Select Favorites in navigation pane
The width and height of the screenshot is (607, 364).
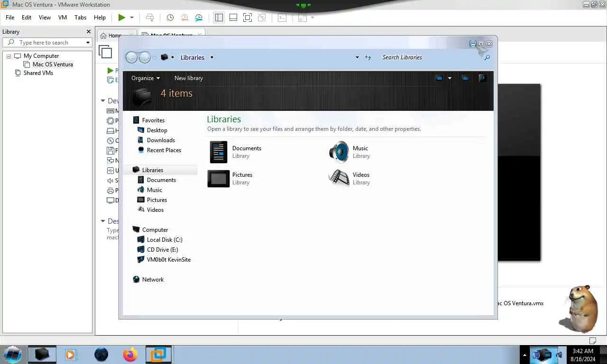pos(153,120)
